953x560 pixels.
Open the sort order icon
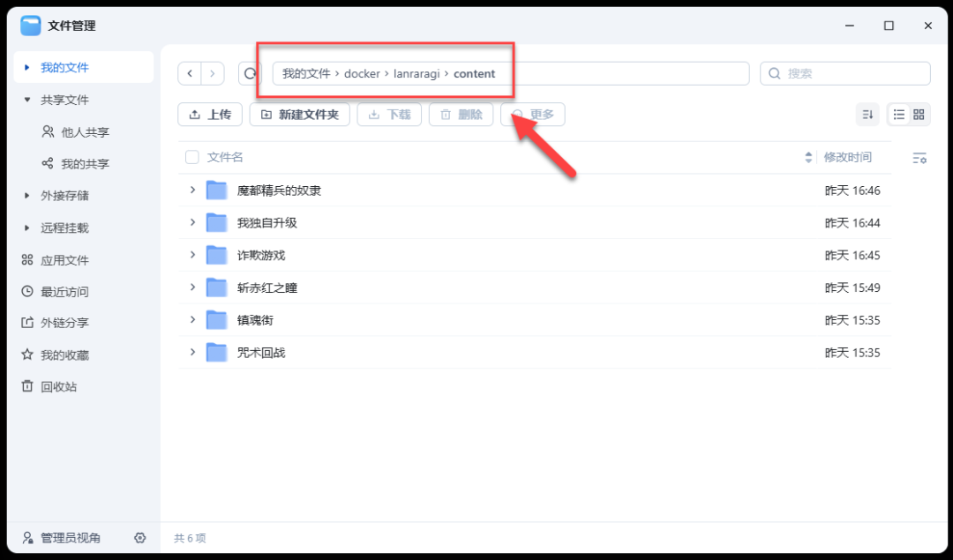click(x=867, y=114)
